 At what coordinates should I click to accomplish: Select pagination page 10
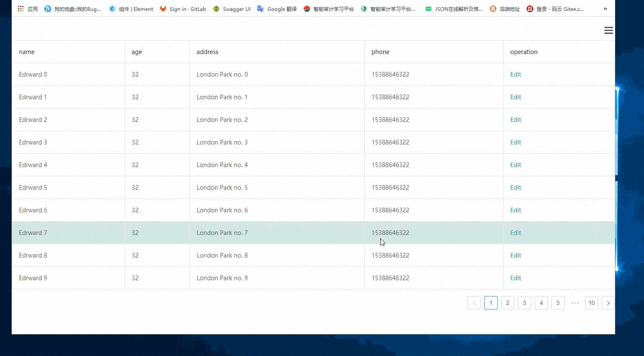click(592, 303)
